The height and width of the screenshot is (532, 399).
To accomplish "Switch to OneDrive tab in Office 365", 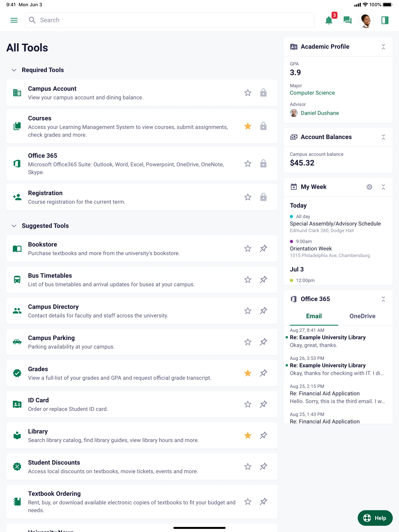I will (362, 316).
